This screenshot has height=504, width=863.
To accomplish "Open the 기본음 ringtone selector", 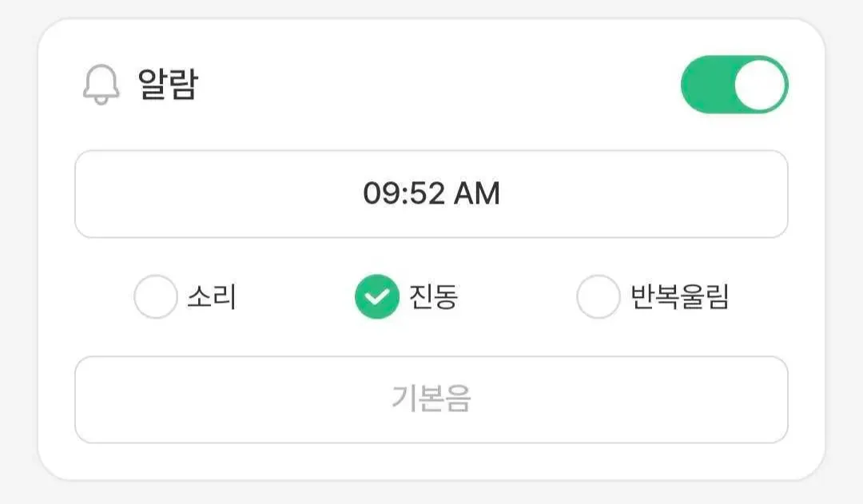I will 431,399.
